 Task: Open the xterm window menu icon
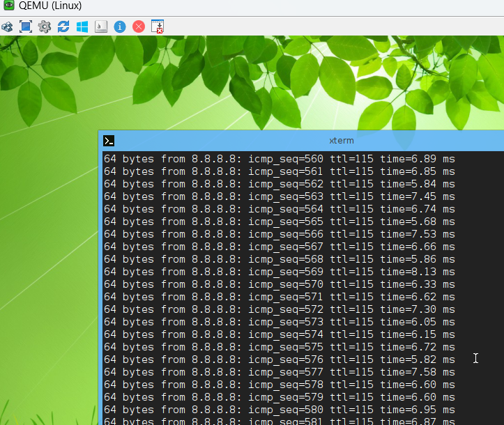tap(109, 141)
